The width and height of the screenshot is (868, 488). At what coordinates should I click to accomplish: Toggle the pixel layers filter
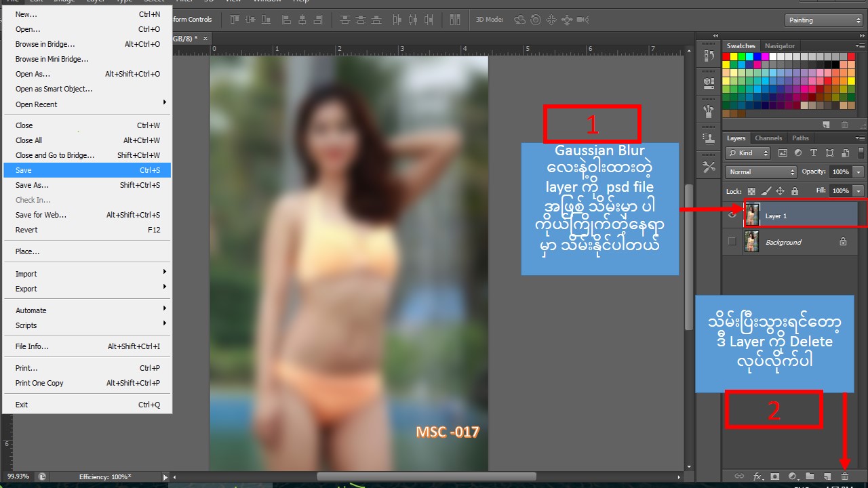point(783,153)
